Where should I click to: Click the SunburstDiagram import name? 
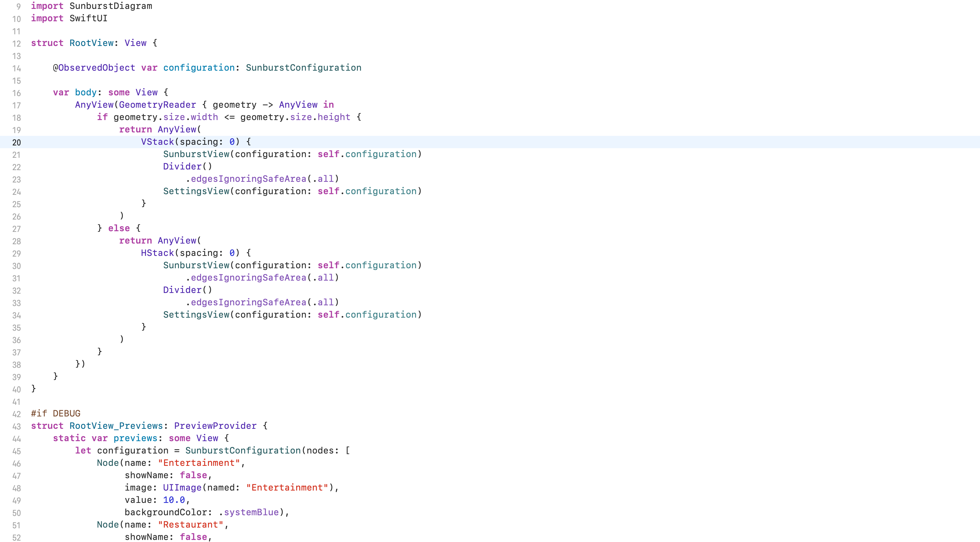tap(111, 6)
